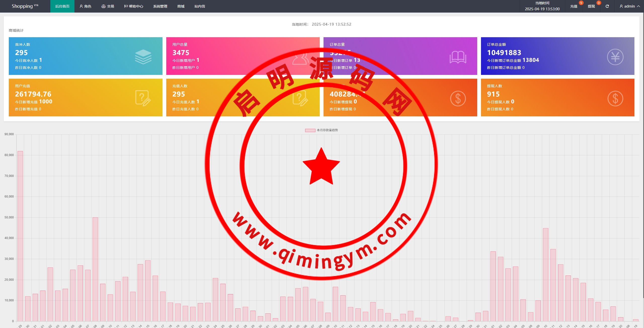644x328 pixels.
Task: Open the 交易 navigation menu
Action: tap(108, 6)
